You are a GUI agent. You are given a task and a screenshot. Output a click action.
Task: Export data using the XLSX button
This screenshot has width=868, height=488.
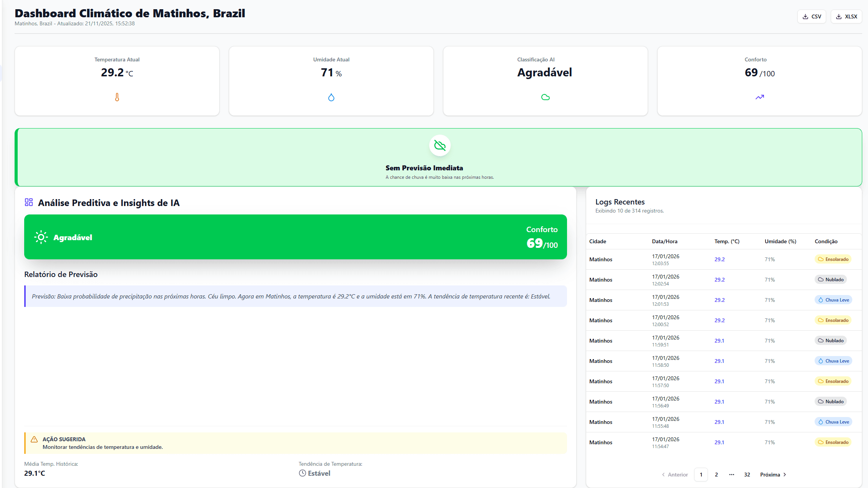point(846,16)
